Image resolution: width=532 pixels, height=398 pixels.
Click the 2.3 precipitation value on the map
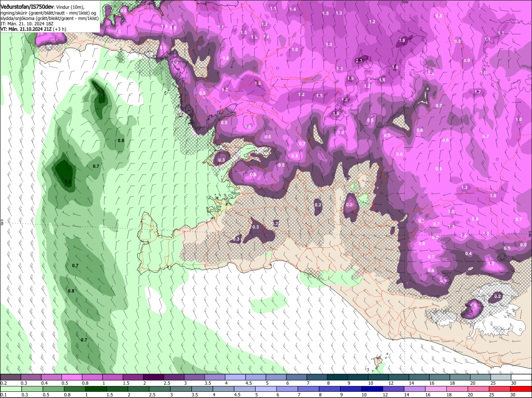click(360, 61)
